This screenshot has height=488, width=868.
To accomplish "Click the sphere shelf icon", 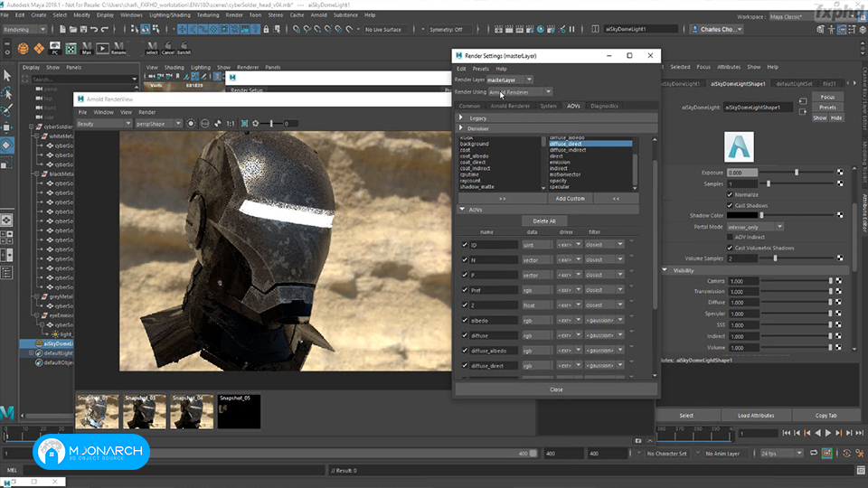I will coord(23,49).
